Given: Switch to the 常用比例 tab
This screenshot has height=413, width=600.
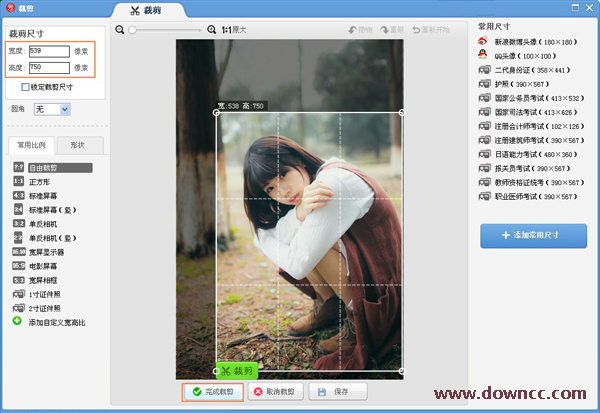Looking at the screenshot, I should 31,145.
